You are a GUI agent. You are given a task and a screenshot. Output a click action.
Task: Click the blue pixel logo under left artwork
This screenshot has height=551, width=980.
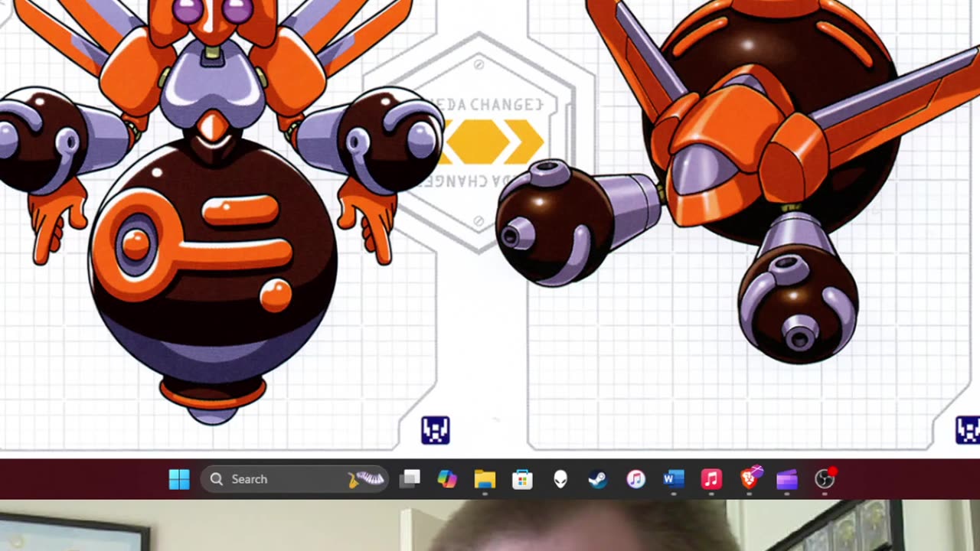coord(436,431)
